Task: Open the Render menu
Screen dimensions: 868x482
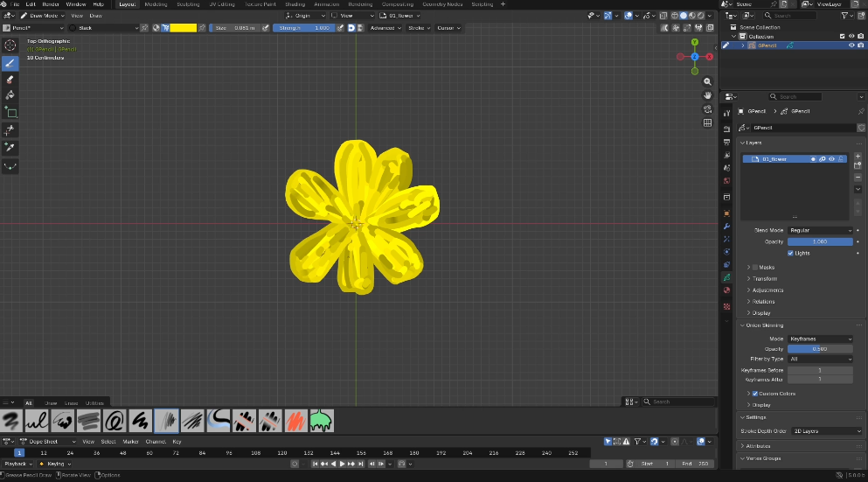Action: click(51, 4)
